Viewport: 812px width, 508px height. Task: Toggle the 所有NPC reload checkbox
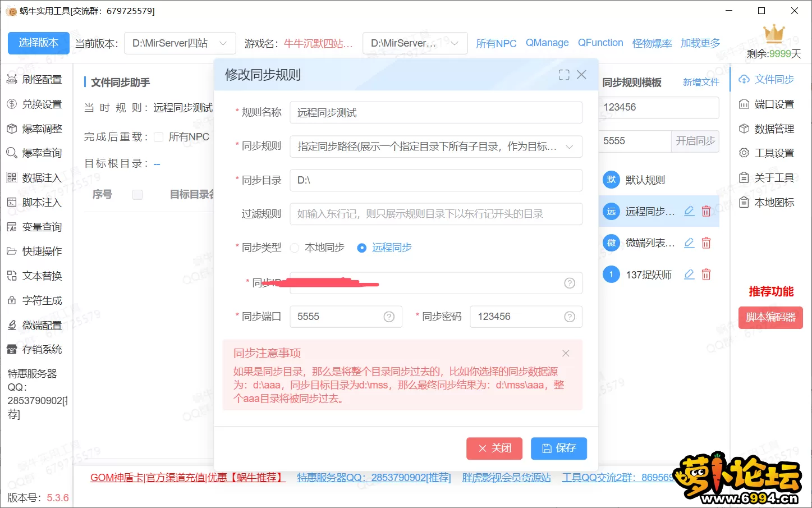pos(158,137)
